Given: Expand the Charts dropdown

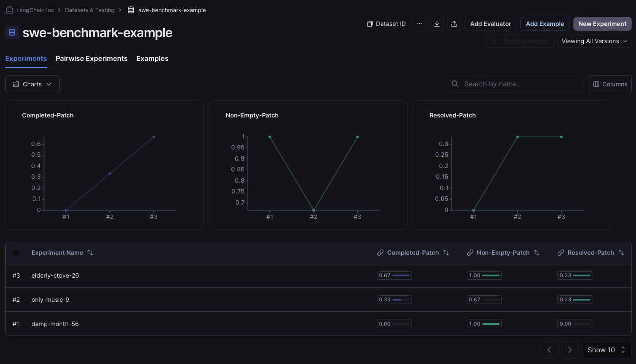Looking at the screenshot, I should 32,84.
